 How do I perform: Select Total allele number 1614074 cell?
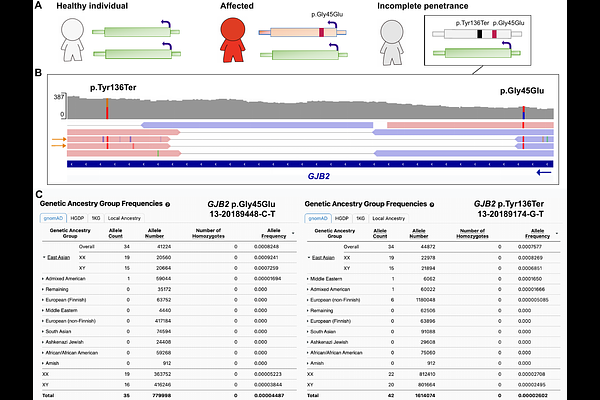point(426,395)
